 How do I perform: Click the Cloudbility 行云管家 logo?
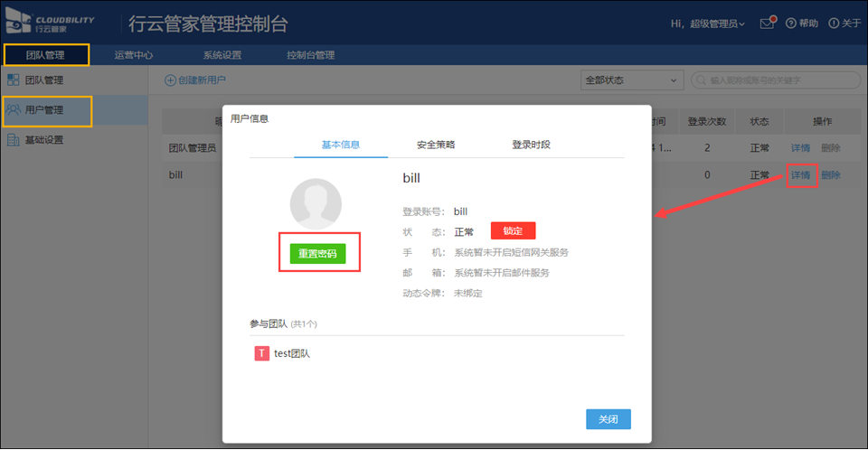point(50,22)
